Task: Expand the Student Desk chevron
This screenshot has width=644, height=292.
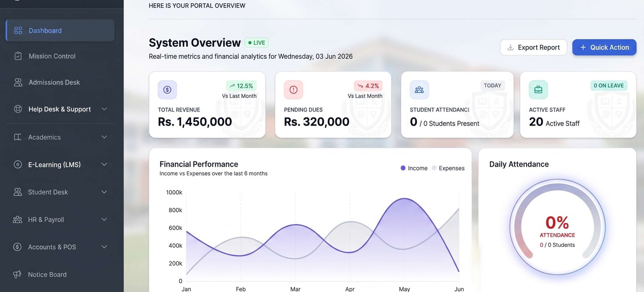Action: coord(104,192)
